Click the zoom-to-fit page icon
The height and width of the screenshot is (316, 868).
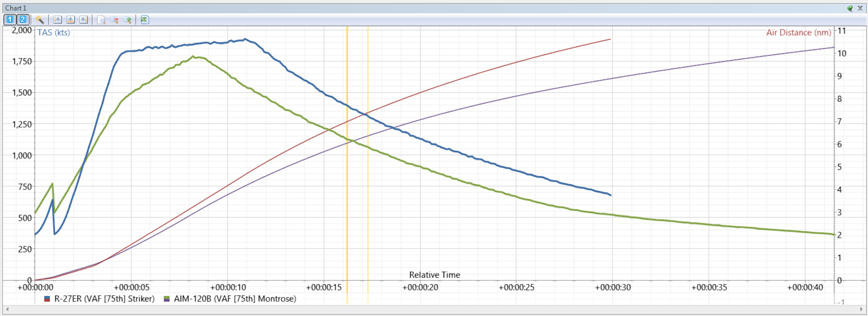[x=101, y=19]
